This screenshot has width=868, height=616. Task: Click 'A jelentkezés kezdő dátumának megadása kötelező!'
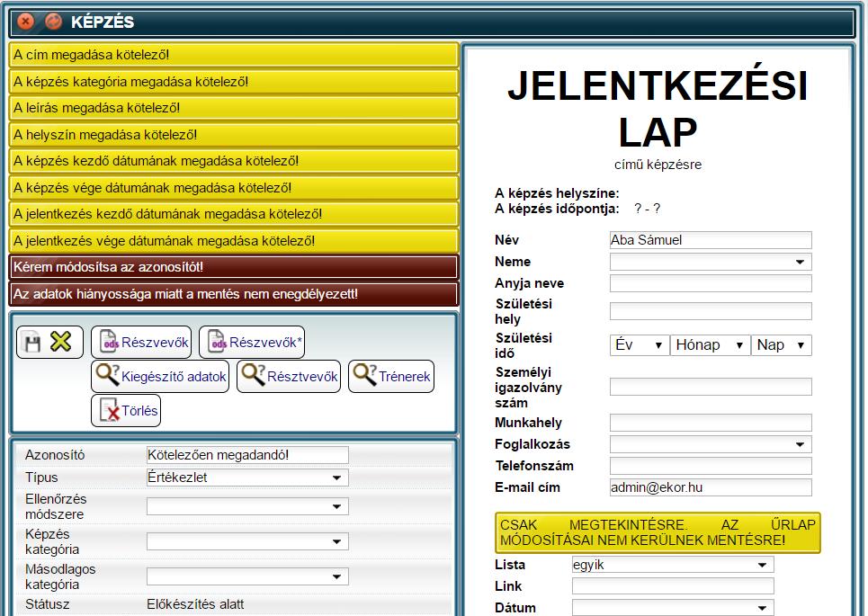point(234,214)
